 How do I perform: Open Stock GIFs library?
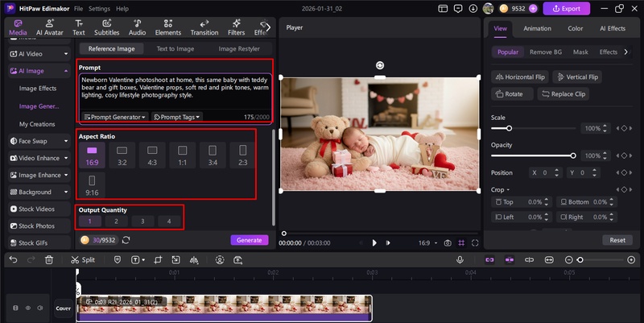click(x=39, y=243)
